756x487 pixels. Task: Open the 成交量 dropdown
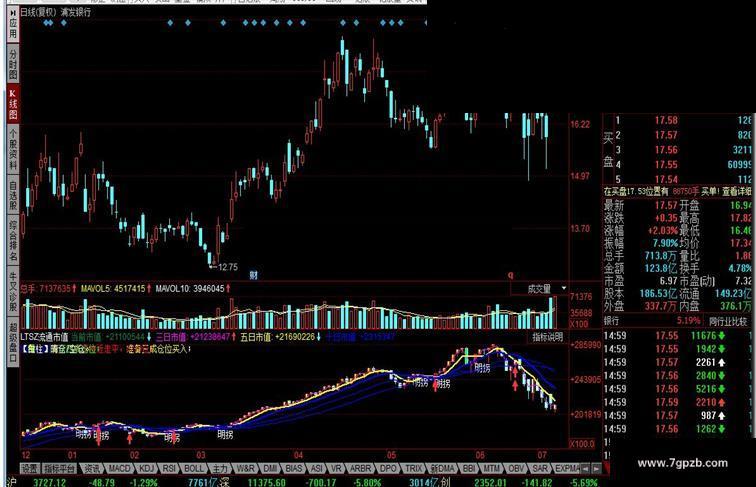[x=539, y=288]
